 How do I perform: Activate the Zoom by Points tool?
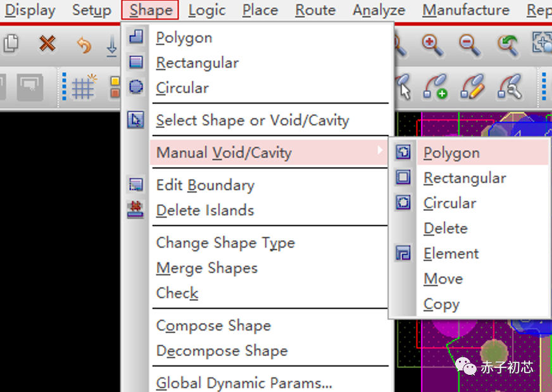(543, 42)
